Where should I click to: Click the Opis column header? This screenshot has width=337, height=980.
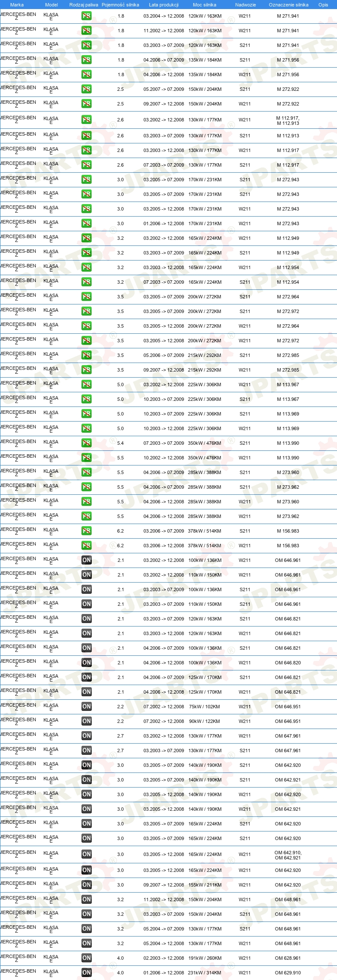coord(323,5)
